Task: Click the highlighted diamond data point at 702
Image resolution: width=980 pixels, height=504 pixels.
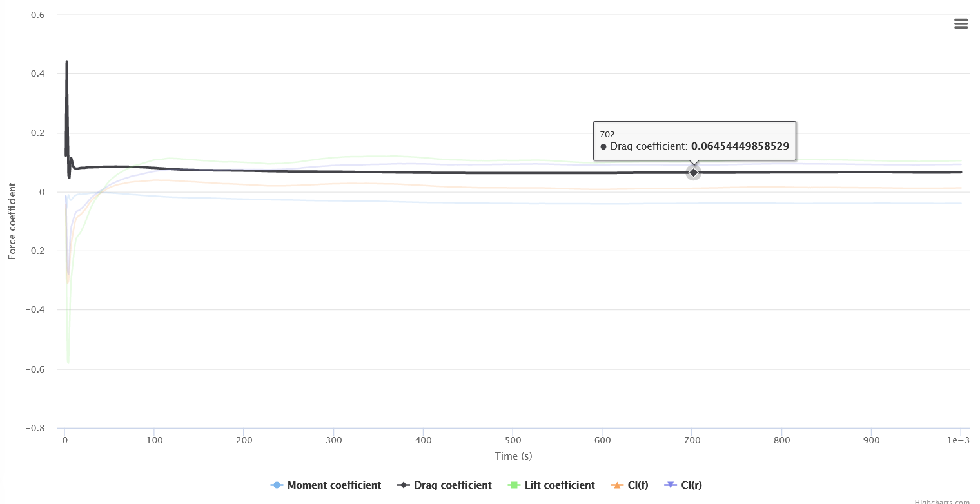Action: point(693,172)
